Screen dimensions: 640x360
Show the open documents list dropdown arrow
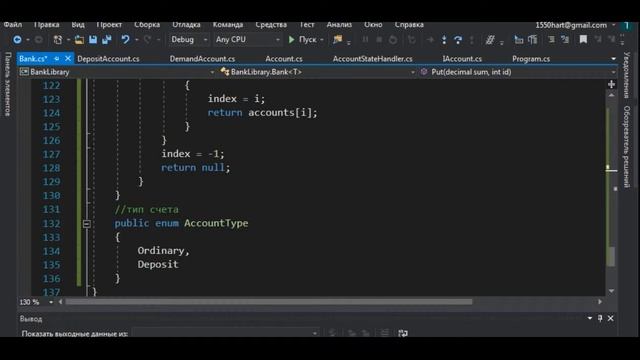pyautogui.click(x=613, y=59)
